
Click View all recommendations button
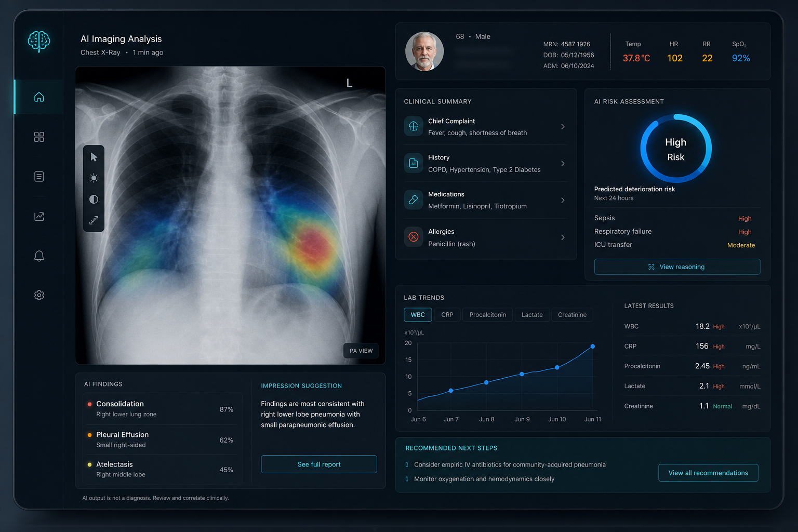point(708,473)
